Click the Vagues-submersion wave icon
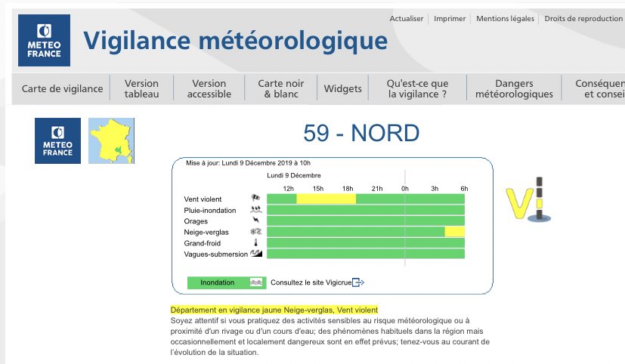Screen dimensions: 625x364 pyautogui.click(x=256, y=253)
